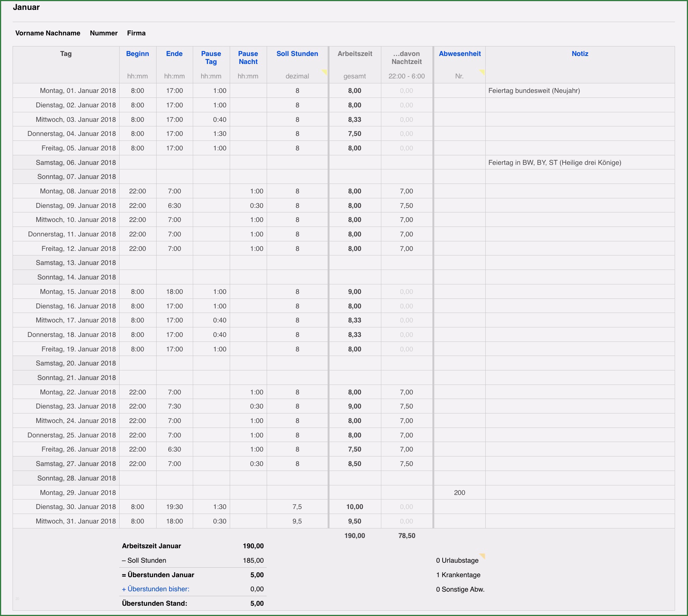Screen dimensions: 688x616
Task: Select the Pause Nacht column header
Action: (x=248, y=57)
